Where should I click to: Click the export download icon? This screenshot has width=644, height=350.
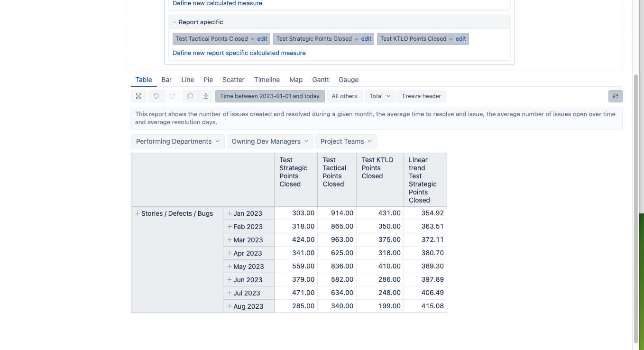206,96
